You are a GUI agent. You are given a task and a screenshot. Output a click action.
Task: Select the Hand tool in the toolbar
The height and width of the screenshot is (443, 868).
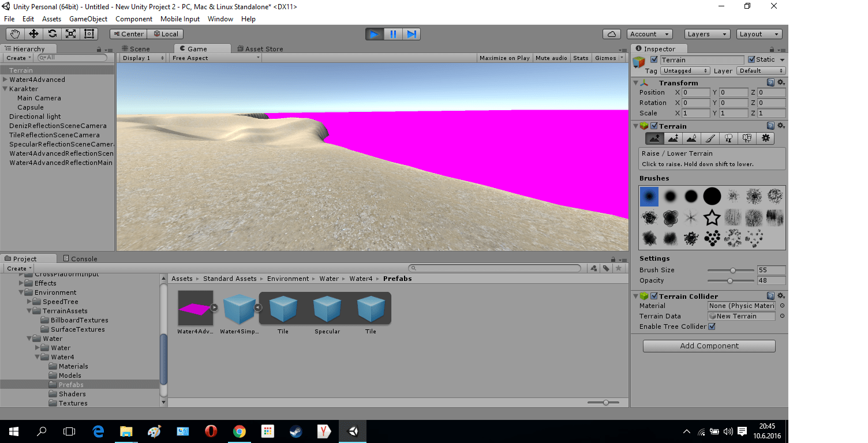coord(15,34)
